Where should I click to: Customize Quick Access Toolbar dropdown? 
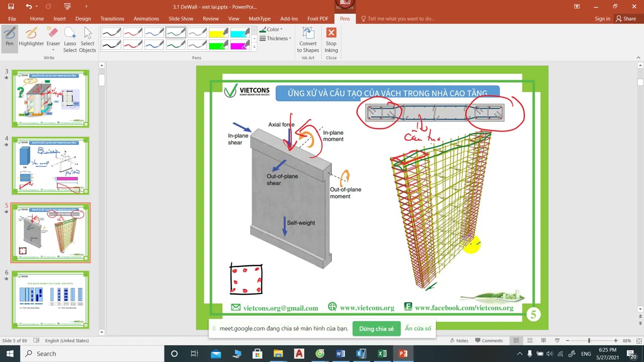[x=86, y=7]
